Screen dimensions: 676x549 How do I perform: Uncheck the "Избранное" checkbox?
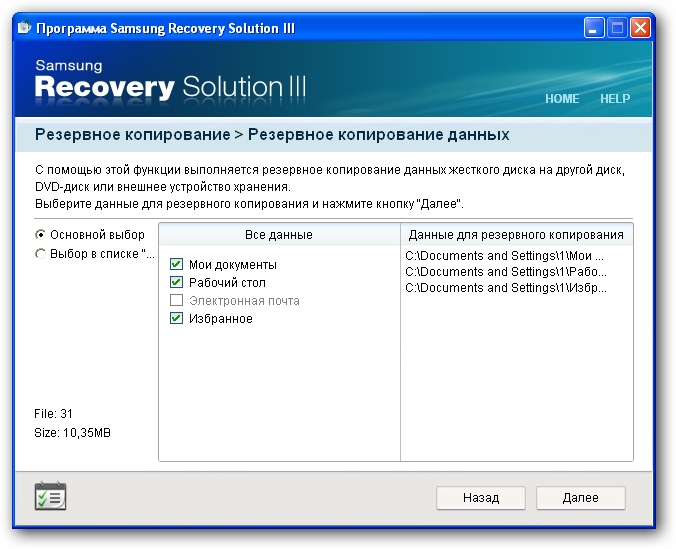(x=176, y=318)
